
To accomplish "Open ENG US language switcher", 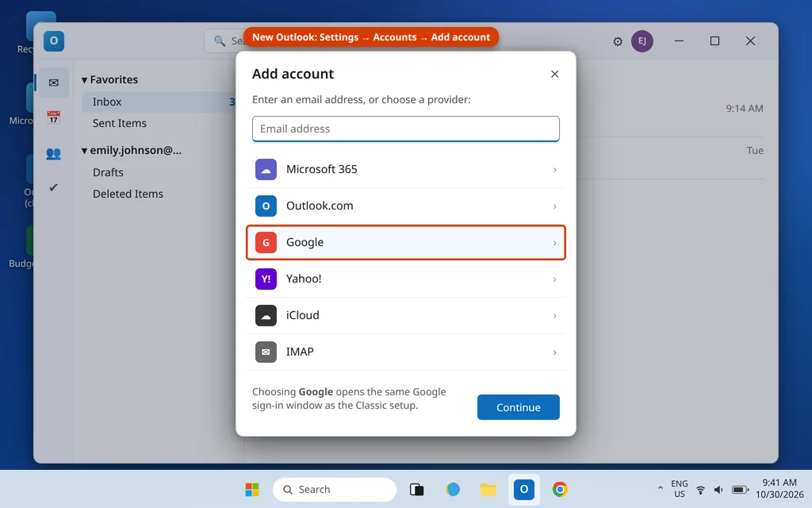I will tap(680, 489).
